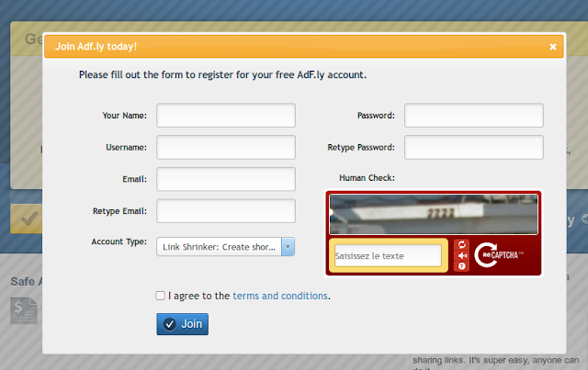Focus the Retype Password field
Screen dimensions: 588x370
pyautogui.click(x=474, y=147)
